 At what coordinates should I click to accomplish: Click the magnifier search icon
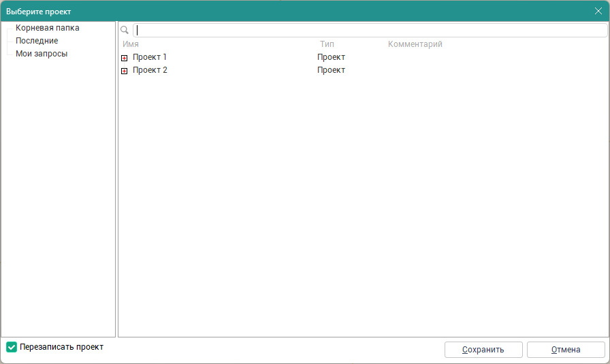click(x=125, y=31)
